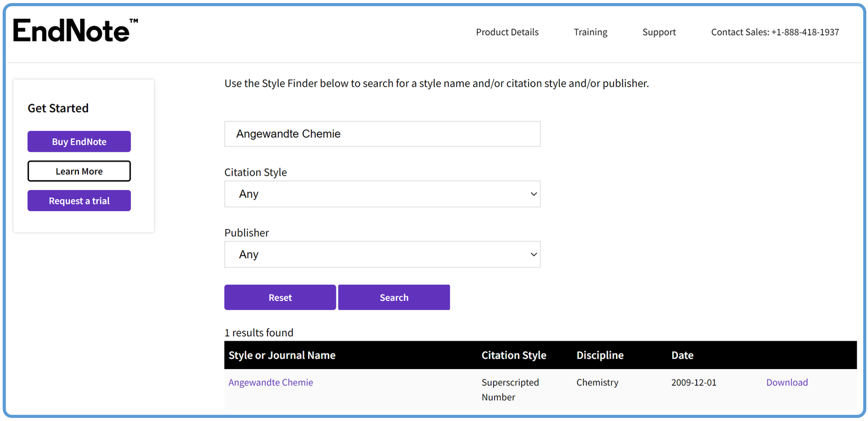Image resolution: width=868 pixels, height=421 pixels.
Task: Click the Style or Journal Name header
Action: (281, 355)
